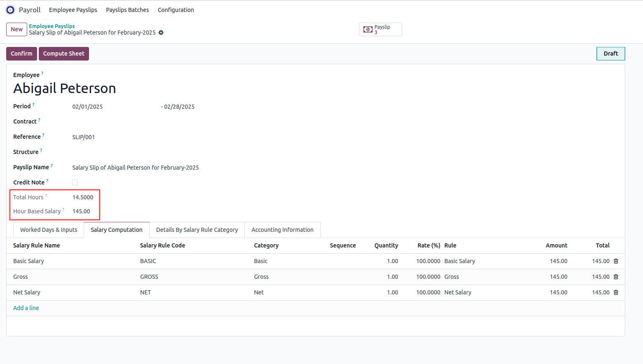This screenshot has width=643, height=364.
Task: Click the help tooltip beside Employee label
Action: click(42, 73)
